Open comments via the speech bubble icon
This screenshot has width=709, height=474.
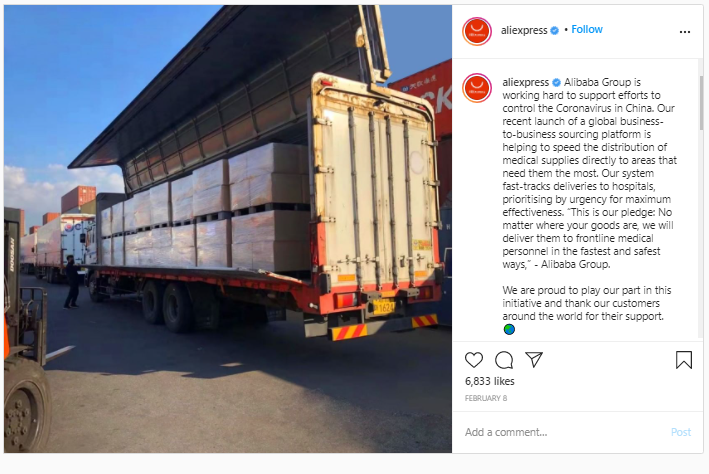point(504,360)
